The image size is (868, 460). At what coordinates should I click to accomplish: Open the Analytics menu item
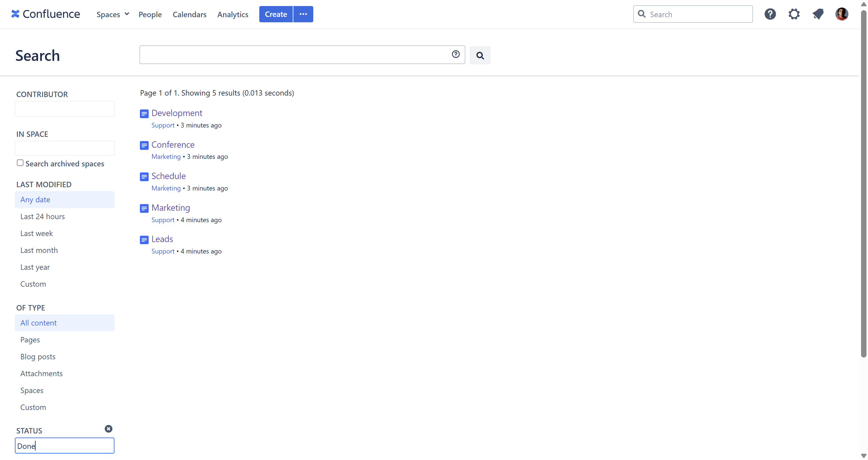232,14
